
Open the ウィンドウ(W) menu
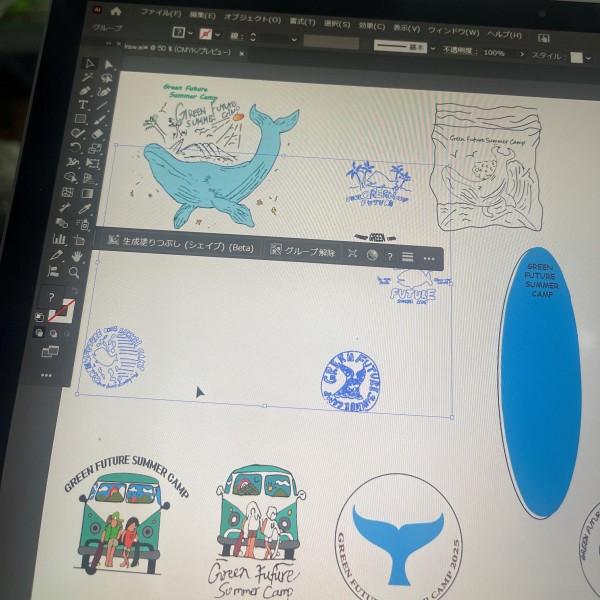coord(453,31)
